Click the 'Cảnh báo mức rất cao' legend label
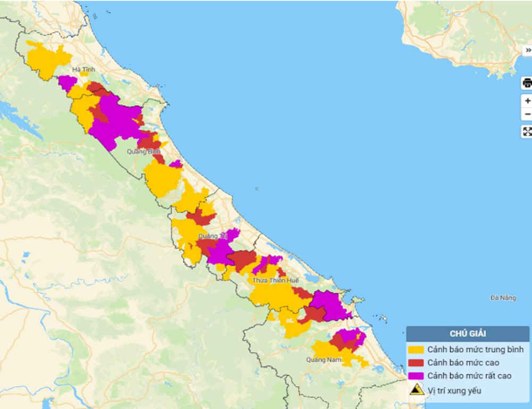 (x=469, y=376)
